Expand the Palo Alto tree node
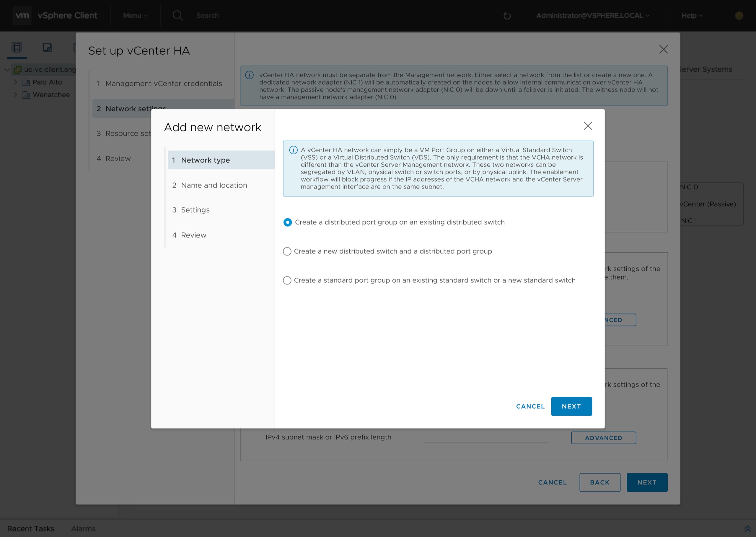Image resolution: width=756 pixels, height=537 pixels. (x=15, y=82)
